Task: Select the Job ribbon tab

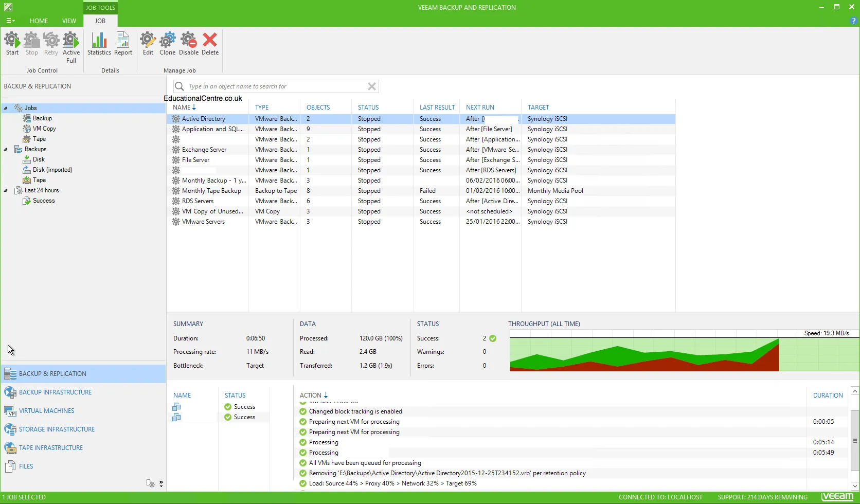Action: tap(100, 21)
